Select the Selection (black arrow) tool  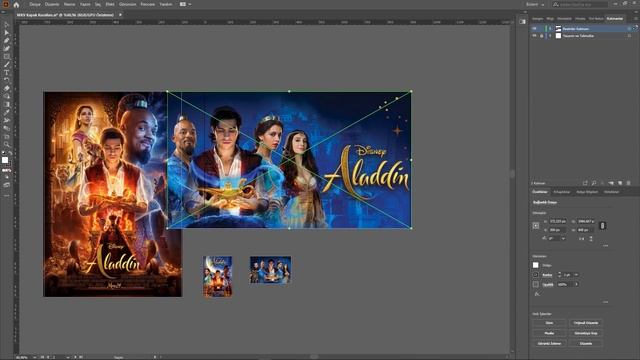[7, 25]
